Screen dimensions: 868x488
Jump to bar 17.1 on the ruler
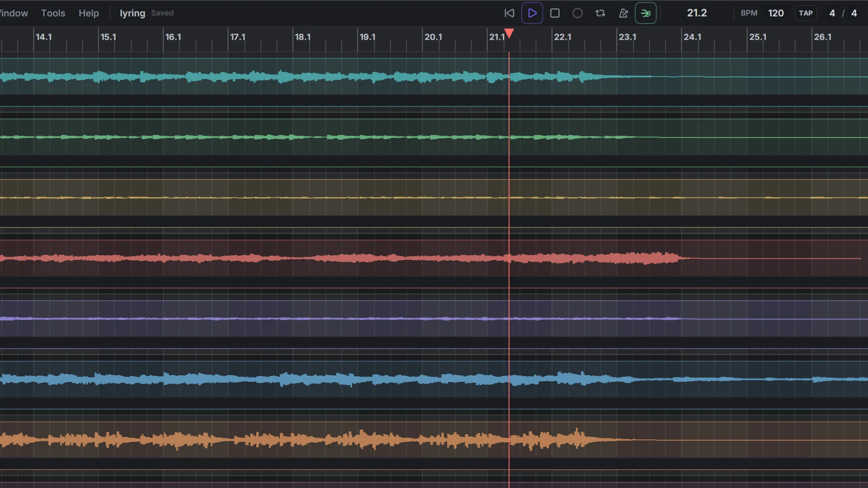pos(238,37)
